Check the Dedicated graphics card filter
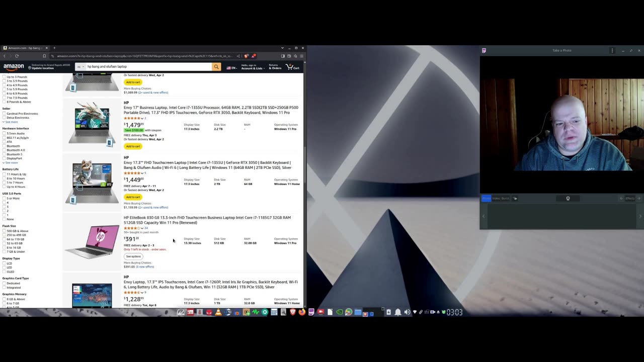This screenshot has height=362, width=644. pyautogui.click(x=5, y=283)
